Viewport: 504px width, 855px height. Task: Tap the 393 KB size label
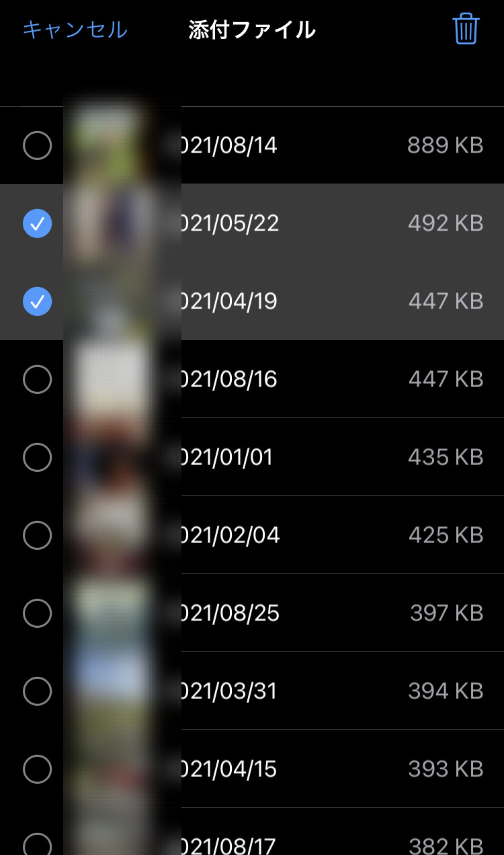(445, 769)
